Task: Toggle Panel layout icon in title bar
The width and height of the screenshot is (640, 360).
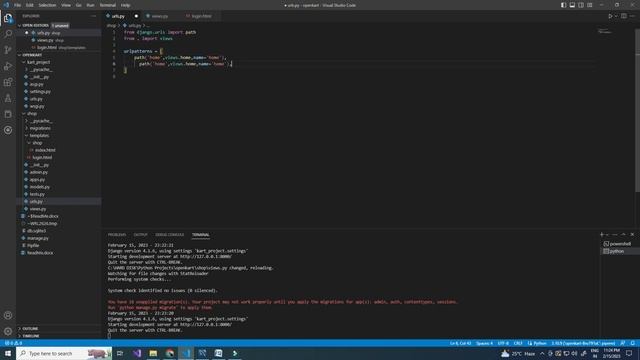Action: pos(572,5)
